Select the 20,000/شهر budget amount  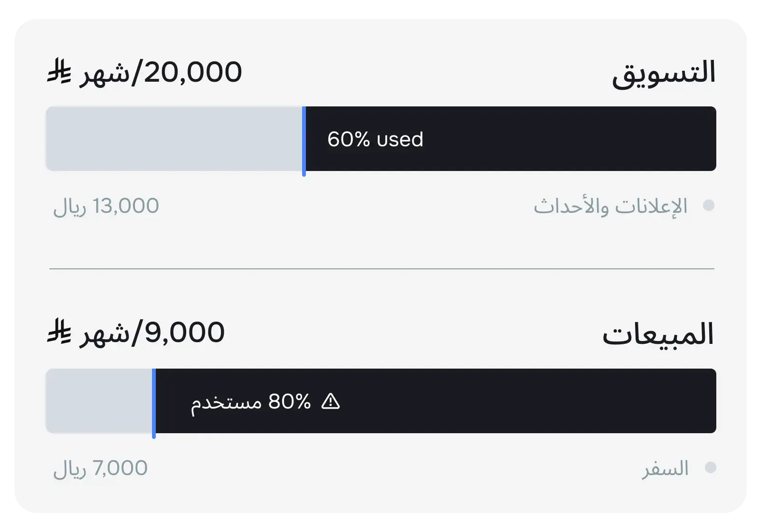(x=161, y=72)
